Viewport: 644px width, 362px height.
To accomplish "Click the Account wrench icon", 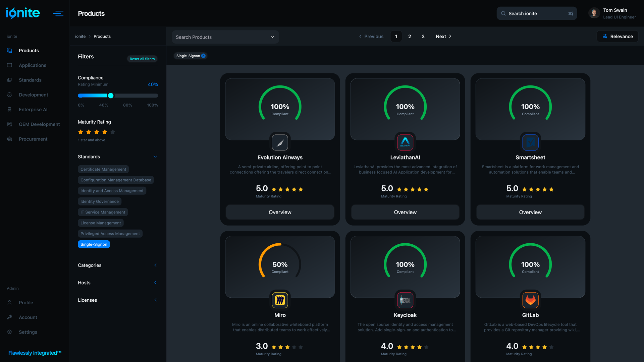I will pyautogui.click(x=9, y=317).
